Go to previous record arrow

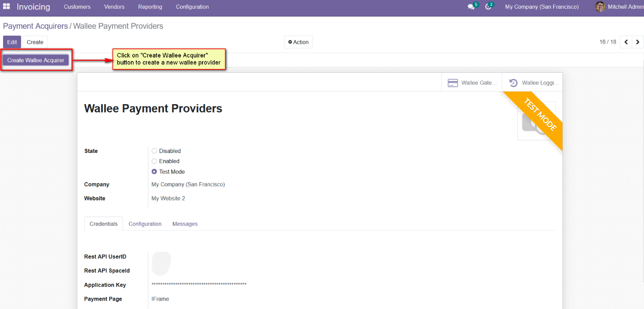coord(626,42)
